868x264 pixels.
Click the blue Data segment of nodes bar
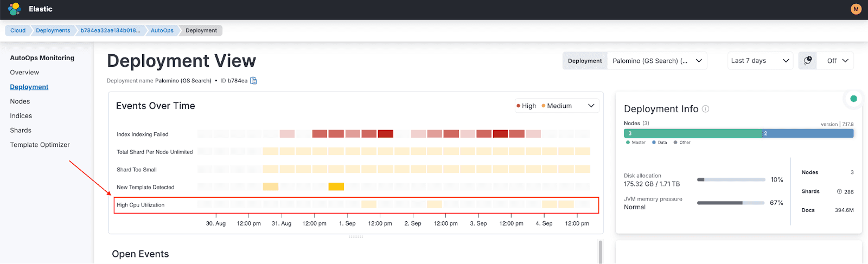[x=807, y=133]
